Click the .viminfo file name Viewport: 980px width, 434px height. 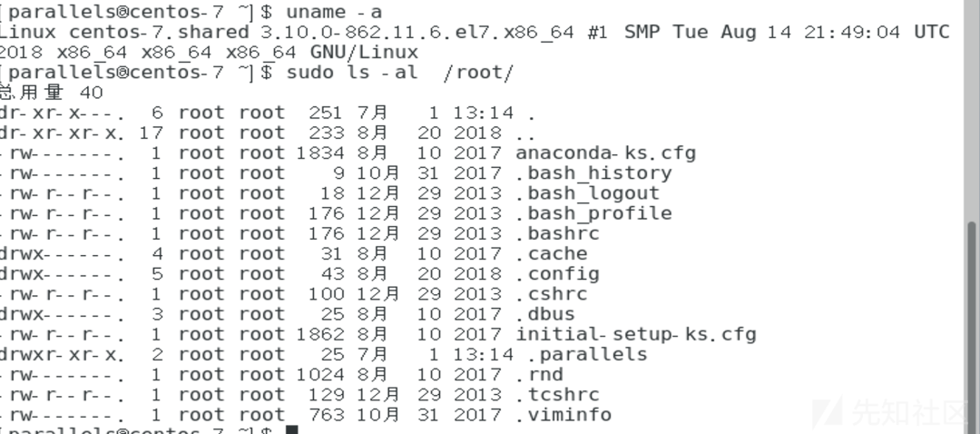pyautogui.click(x=563, y=415)
